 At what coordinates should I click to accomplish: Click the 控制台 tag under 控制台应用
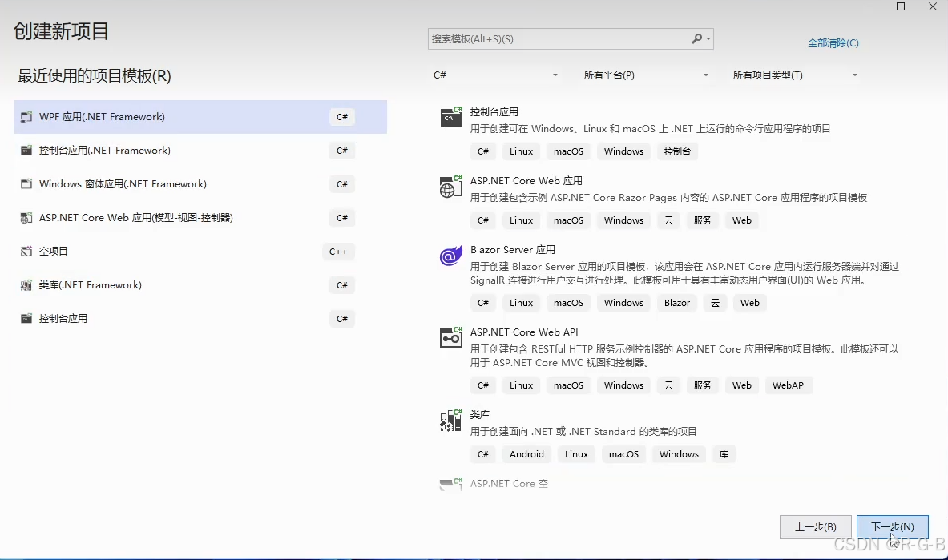click(677, 151)
